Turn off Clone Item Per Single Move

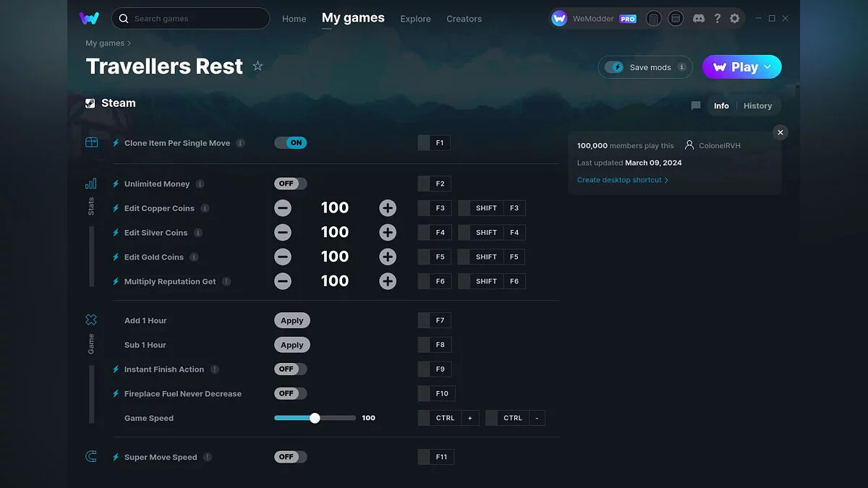tap(291, 143)
